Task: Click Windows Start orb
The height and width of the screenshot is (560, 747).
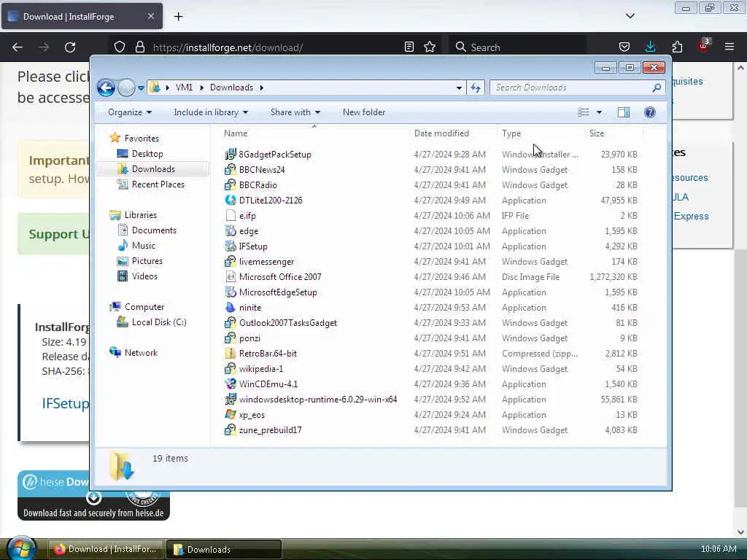Action: pos(21,548)
